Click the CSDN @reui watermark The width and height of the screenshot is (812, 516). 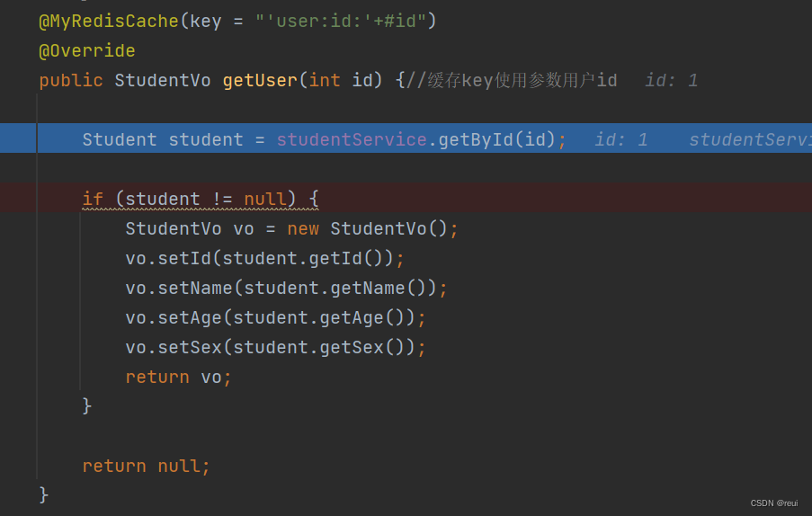click(774, 503)
